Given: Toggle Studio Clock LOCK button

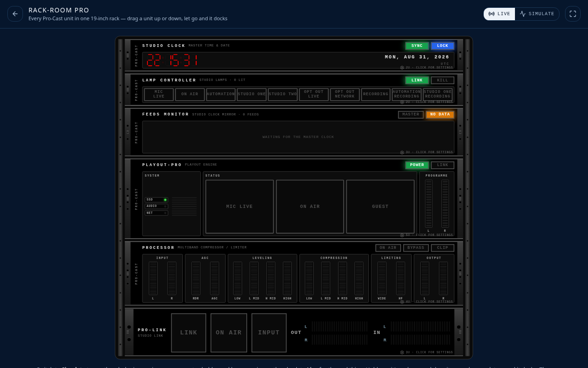Looking at the screenshot, I should coord(443,46).
